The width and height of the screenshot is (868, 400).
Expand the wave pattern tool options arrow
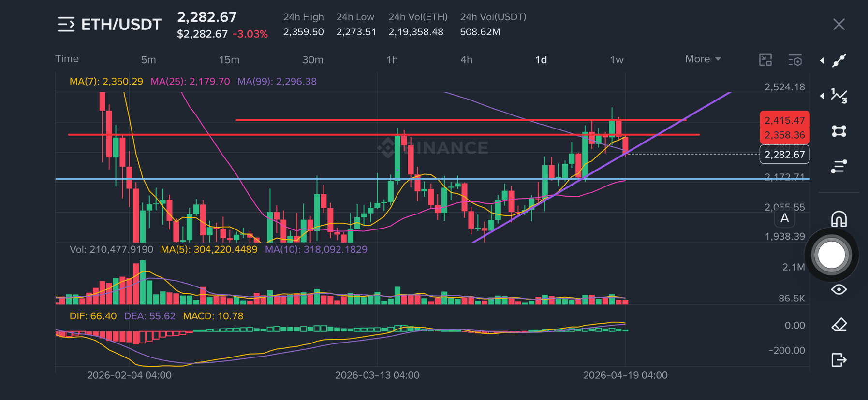click(x=822, y=96)
